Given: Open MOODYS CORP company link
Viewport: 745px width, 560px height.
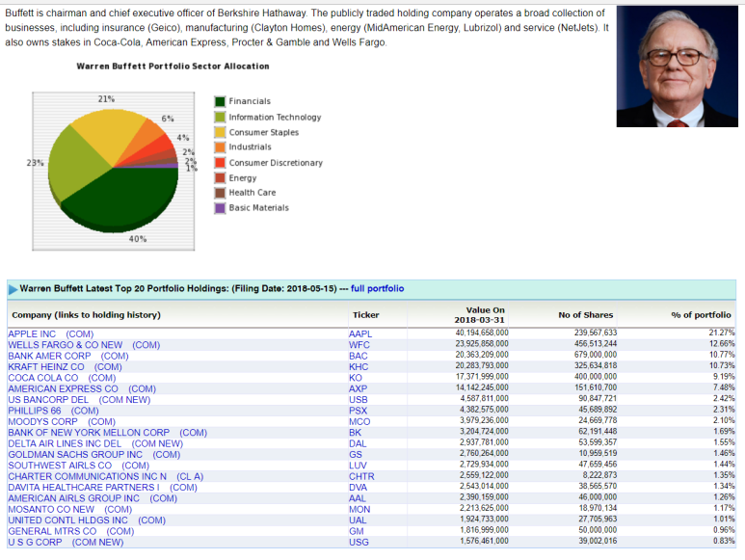Looking at the screenshot, I should click(62, 421).
